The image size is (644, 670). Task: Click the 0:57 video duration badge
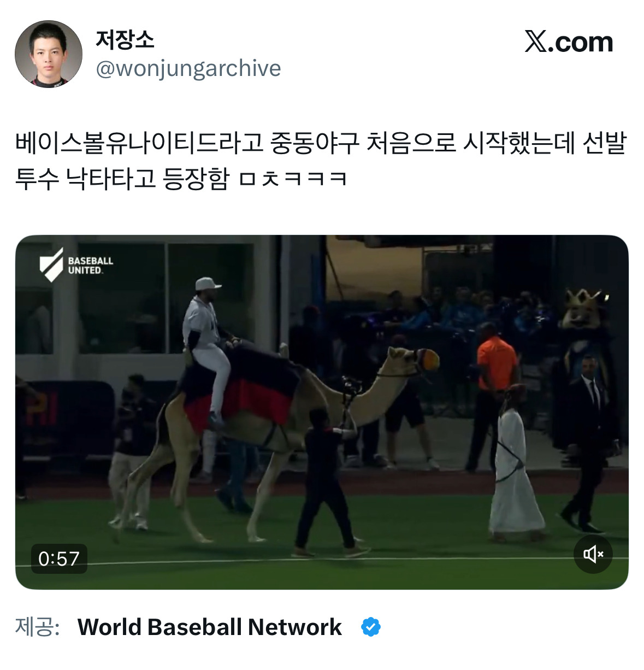pos(59,559)
